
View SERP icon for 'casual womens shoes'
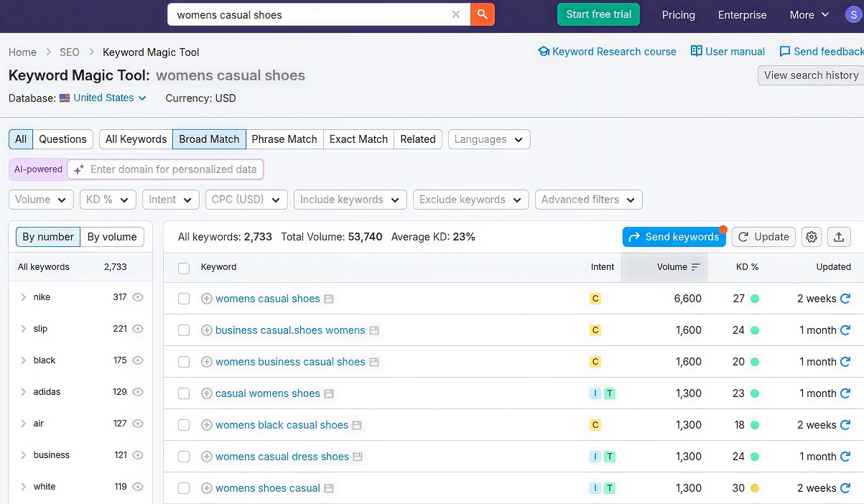329,393
